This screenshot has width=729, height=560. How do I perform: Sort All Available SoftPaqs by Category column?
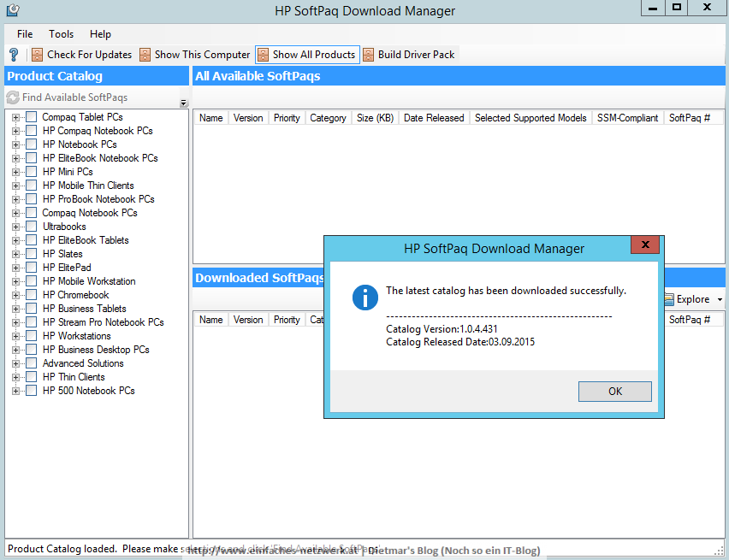click(329, 118)
